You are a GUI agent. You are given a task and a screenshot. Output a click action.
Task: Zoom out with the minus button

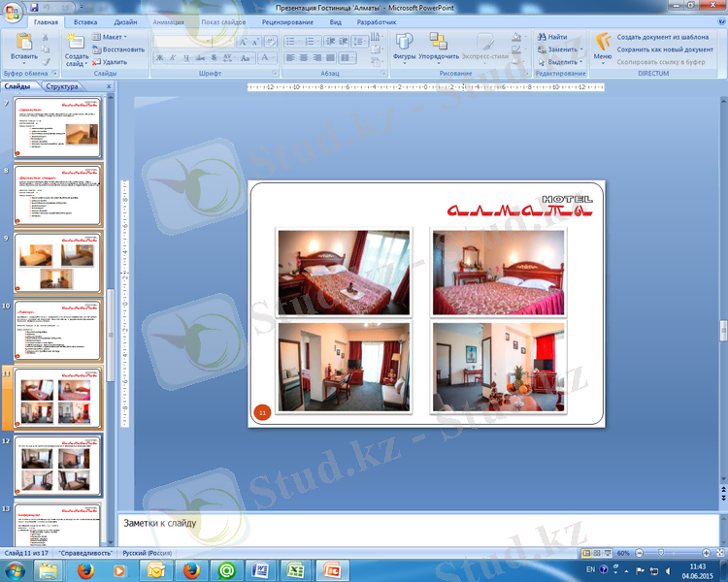pyautogui.click(x=640, y=553)
